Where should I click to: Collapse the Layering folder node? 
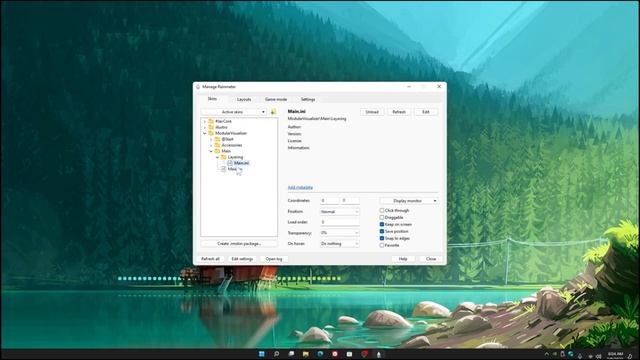[217, 157]
